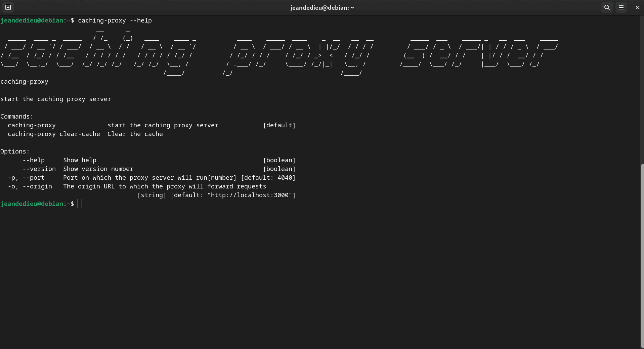The image size is (644, 349).
Task: Click 'Clear the cache' description
Action: 135,134
